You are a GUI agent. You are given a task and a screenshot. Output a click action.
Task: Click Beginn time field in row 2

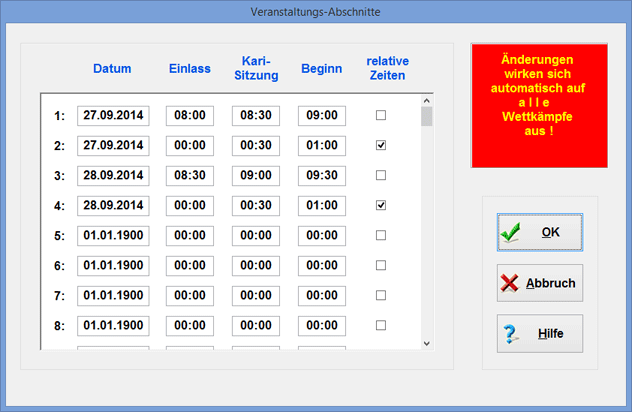point(322,146)
